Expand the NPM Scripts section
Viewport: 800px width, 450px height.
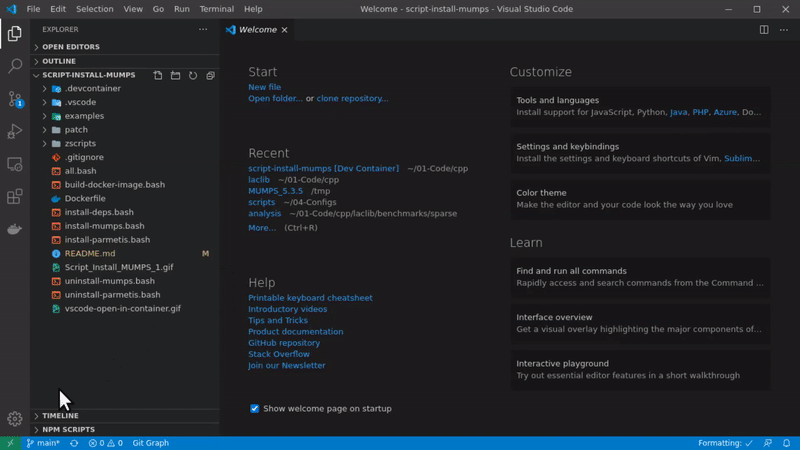coord(125,430)
